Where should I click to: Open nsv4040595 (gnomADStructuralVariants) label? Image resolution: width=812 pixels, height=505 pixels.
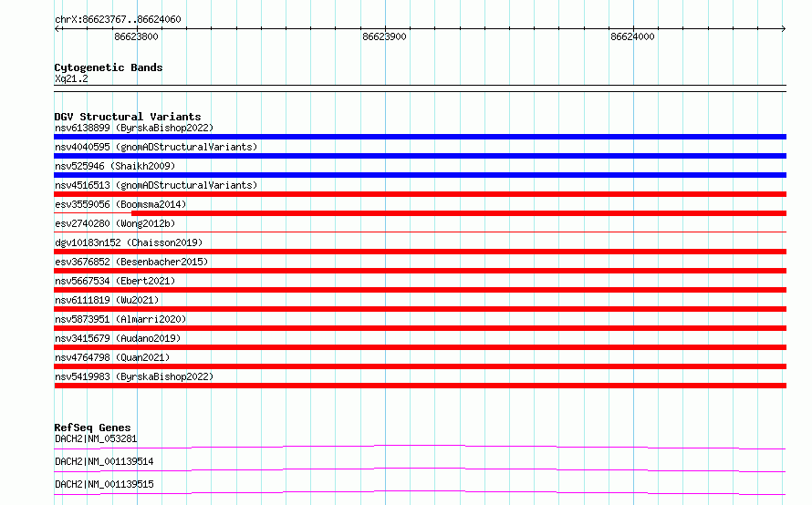pos(156,147)
